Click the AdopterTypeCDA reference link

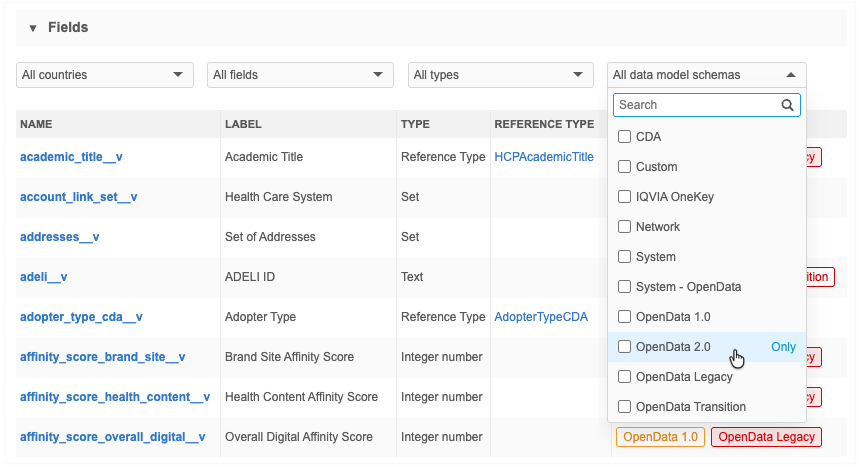click(x=540, y=317)
